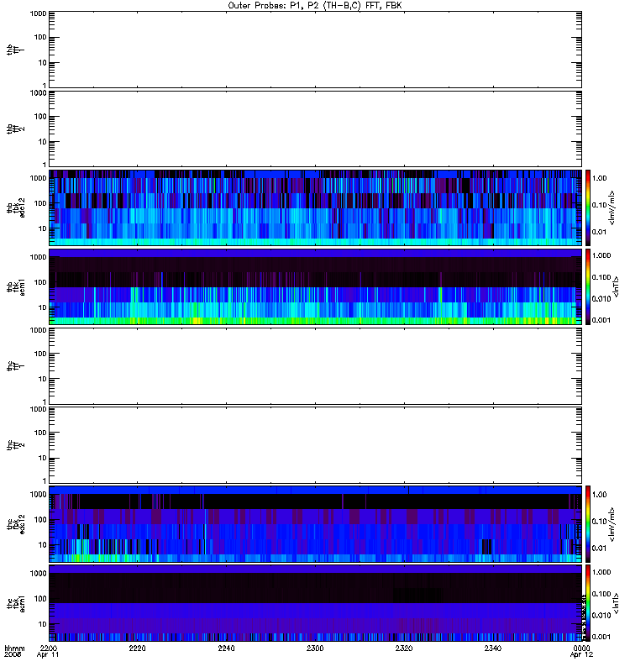Viewport: 630px width, 672px height.
Task: Click the 2200 time tick label
Action: point(48,648)
